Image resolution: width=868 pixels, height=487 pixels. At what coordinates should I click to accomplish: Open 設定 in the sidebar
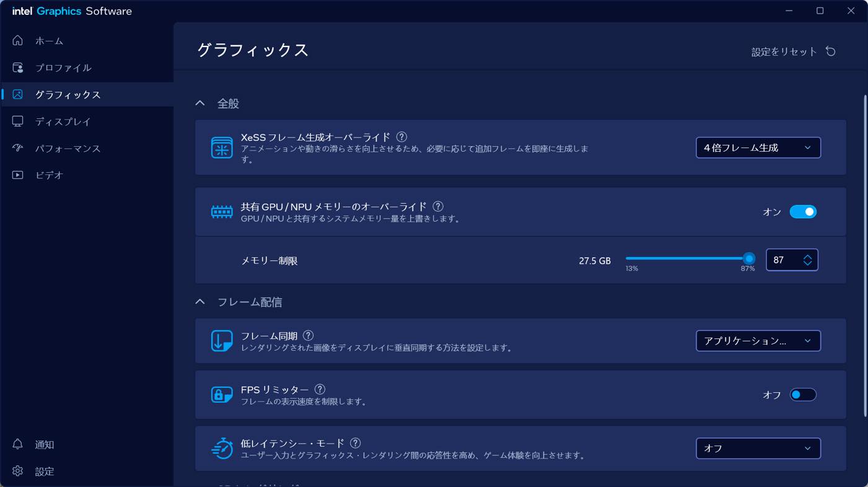pos(87,471)
